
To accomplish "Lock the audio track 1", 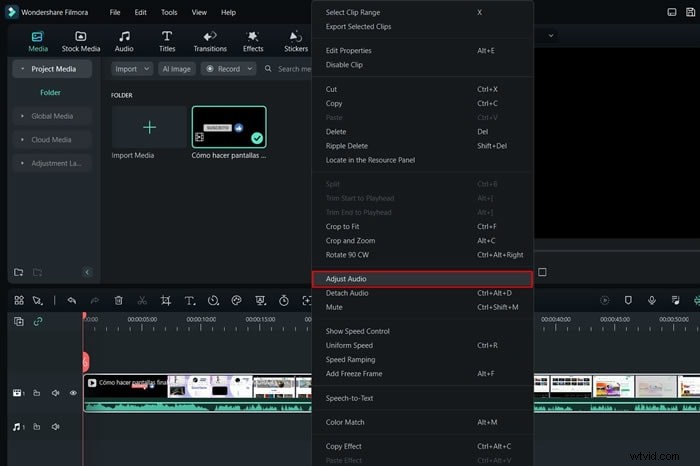I will [37, 427].
